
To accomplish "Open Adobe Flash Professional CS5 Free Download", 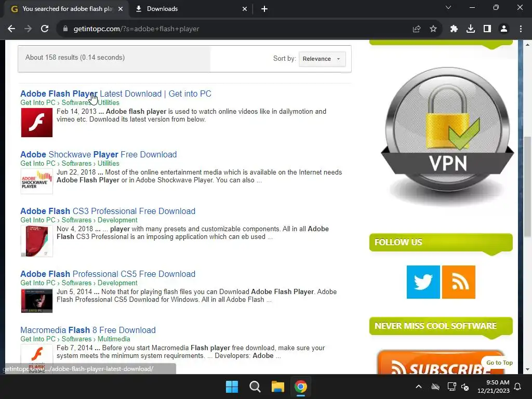I will coord(108,274).
